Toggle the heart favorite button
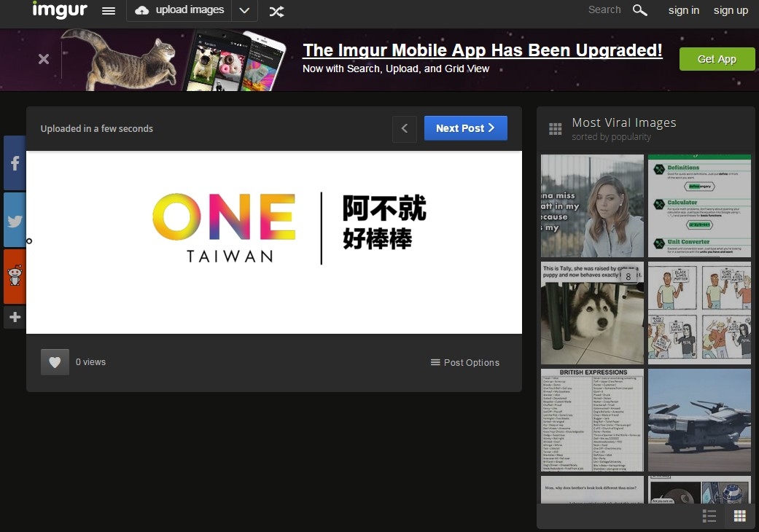Viewport: 759px width, 532px height. pyautogui.click(x=55, y=362)
